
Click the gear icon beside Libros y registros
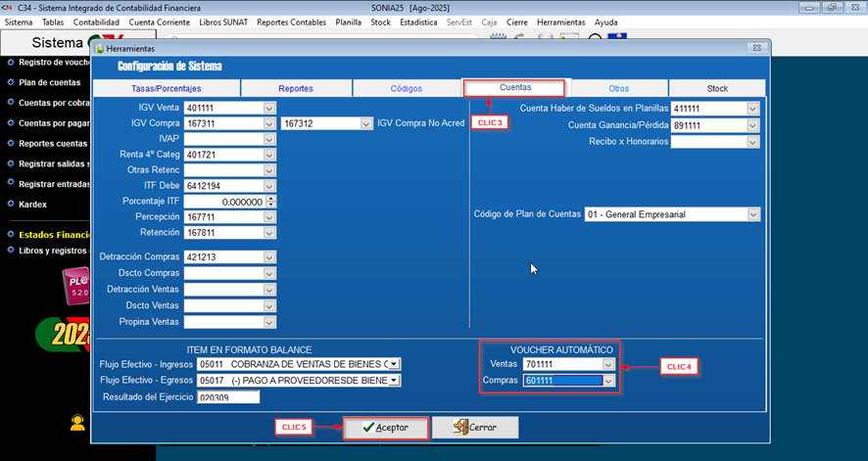pos(10,250)
